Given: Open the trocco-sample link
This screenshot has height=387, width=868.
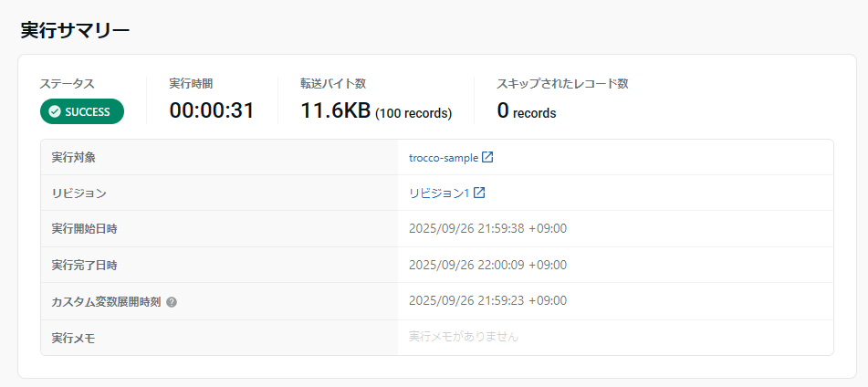Looking at the screenshot, I should [x=444, y=157].
